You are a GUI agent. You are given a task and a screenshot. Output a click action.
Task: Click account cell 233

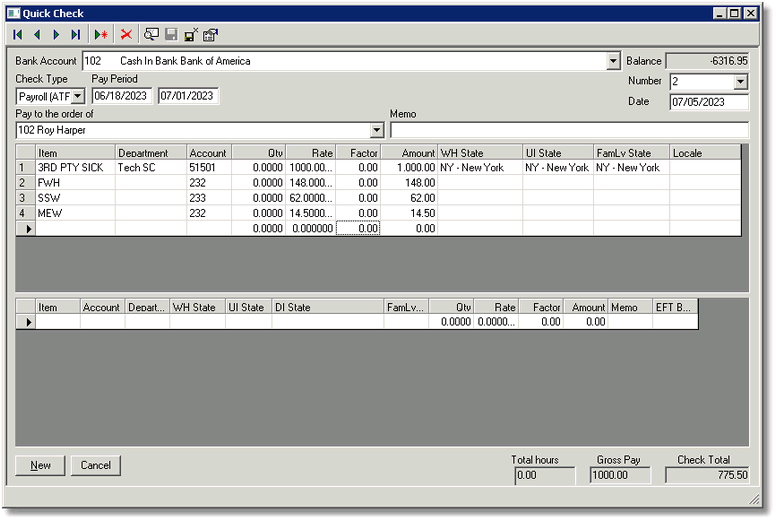(209, 198)
